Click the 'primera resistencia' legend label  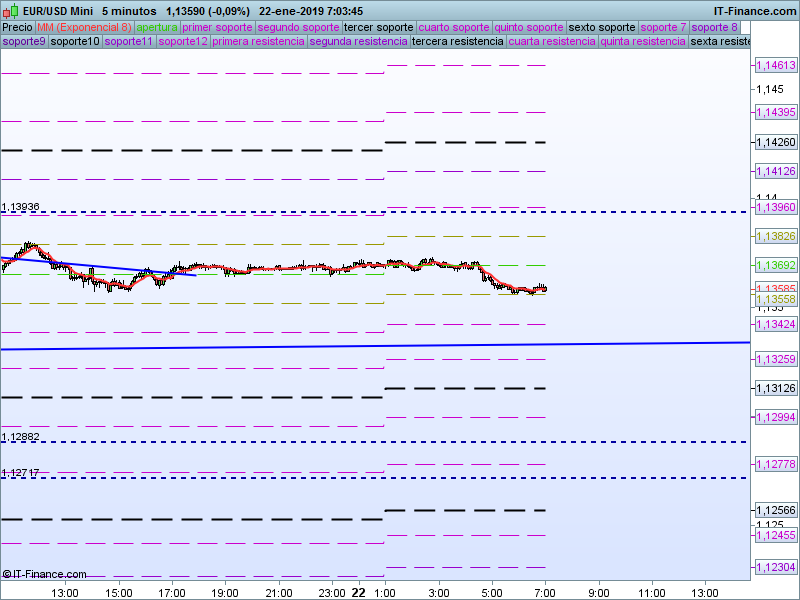click(x=258, y=42)
